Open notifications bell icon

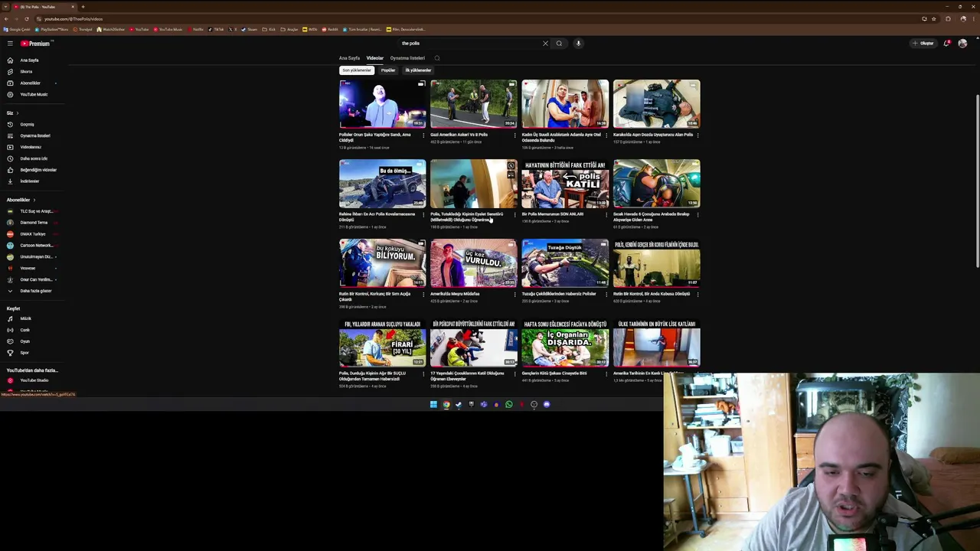(x=946, y=44)
